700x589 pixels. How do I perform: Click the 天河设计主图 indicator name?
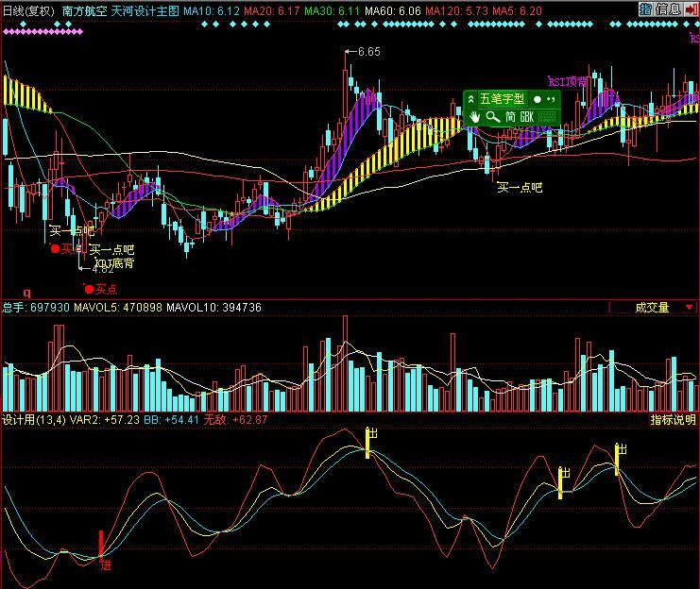[145, 9]
